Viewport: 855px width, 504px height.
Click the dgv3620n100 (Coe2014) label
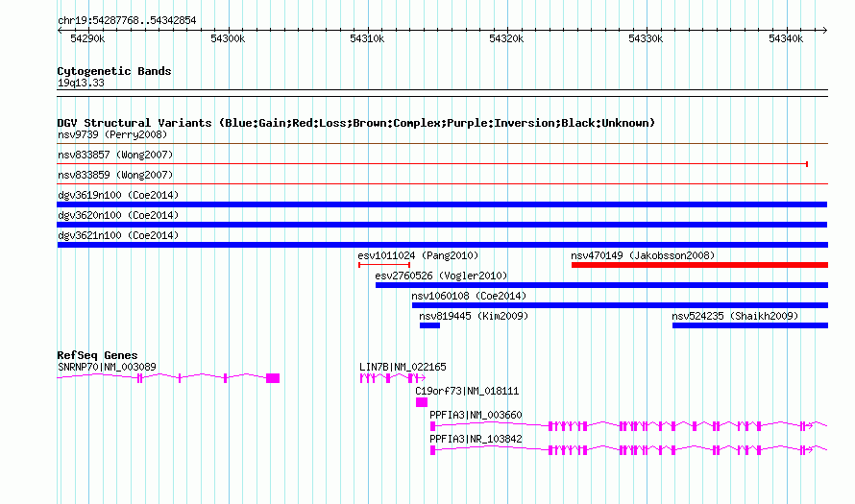point(118,215)
